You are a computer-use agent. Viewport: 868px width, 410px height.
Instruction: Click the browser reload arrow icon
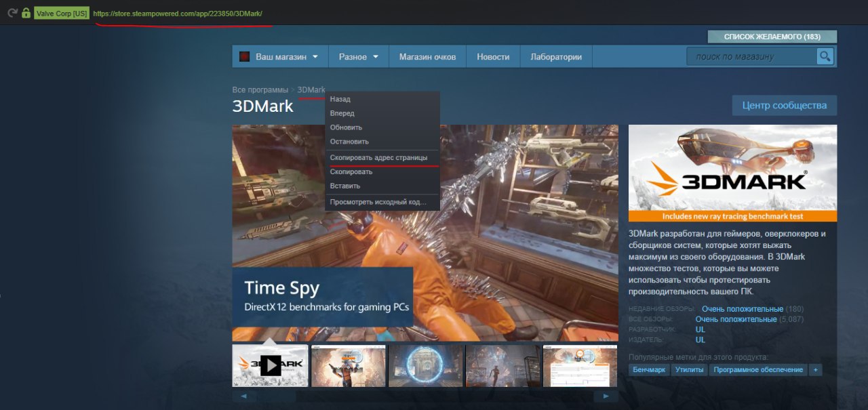click(12, 13)
